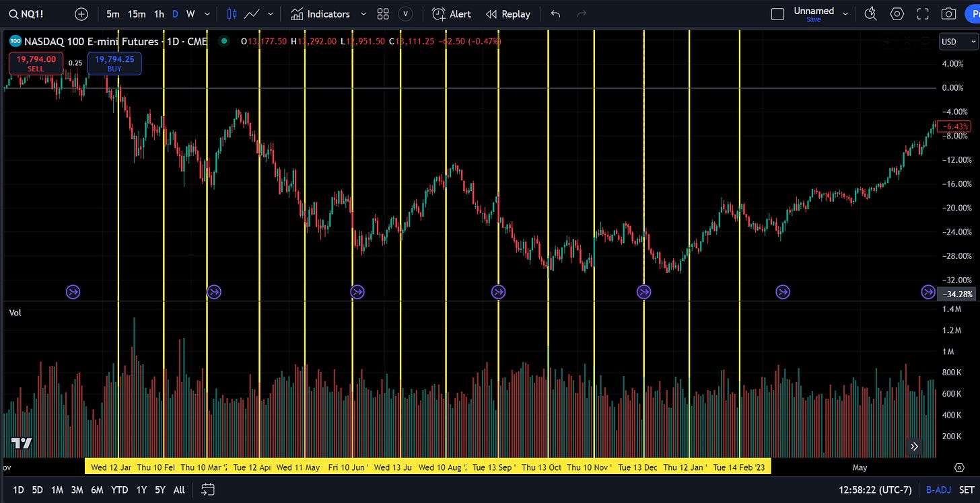980x503 pixels.
Task: Undo the last chart action
Action: [555, 13]
